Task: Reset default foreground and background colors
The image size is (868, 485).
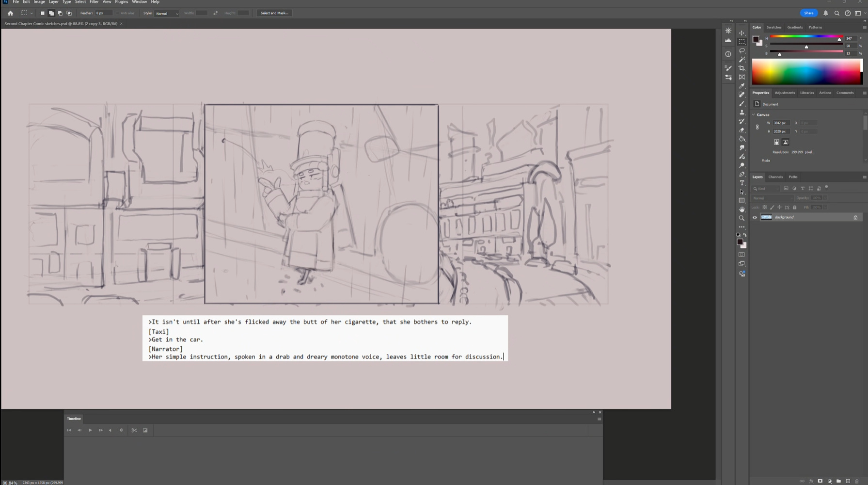Action: (738, 235)
